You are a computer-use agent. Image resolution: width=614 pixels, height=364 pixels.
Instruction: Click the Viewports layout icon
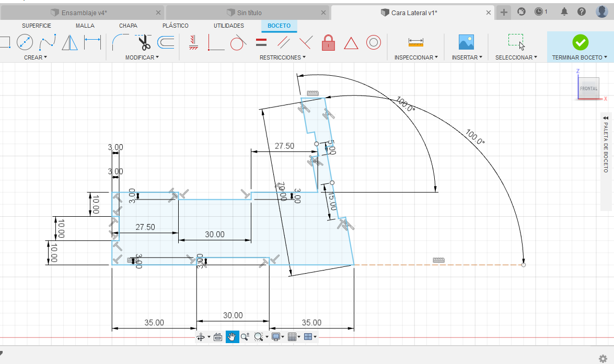308,337
